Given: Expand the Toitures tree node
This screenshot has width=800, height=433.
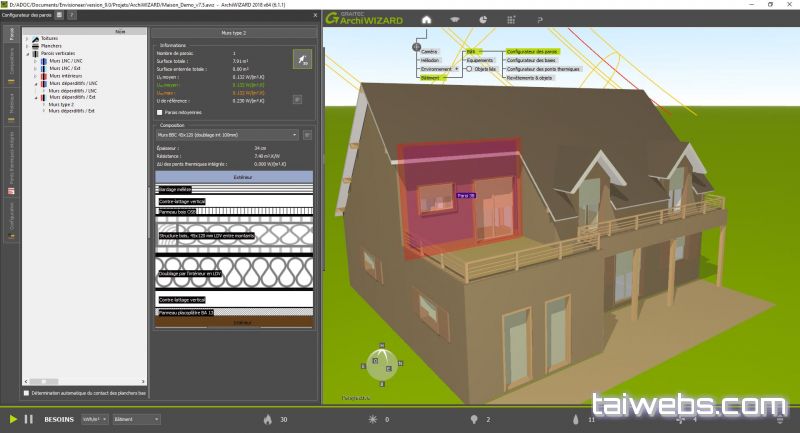Looking at the screenshot, I should pyautogui.click(x=28, y=39).
